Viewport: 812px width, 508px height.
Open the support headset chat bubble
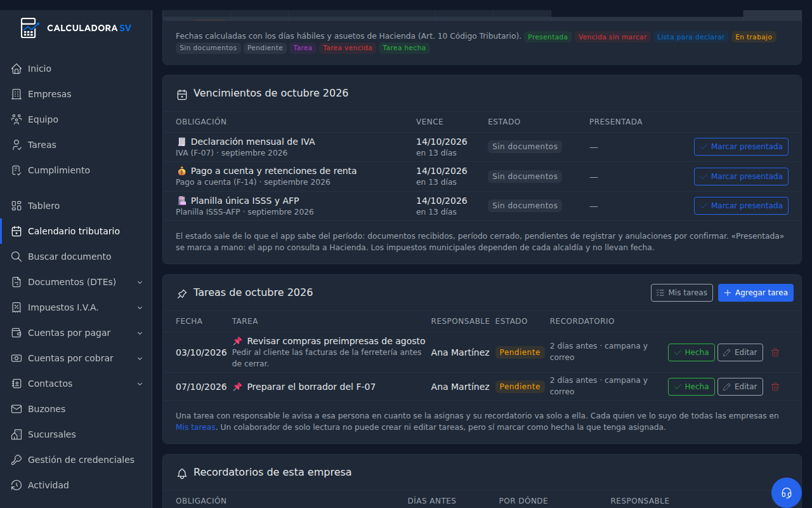point(787,493)
